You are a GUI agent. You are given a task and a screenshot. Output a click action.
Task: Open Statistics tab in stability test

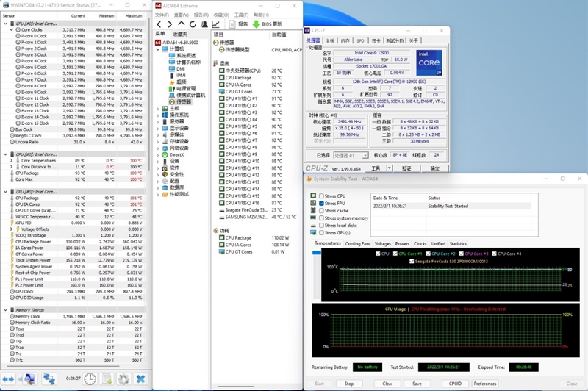coord(458,244)
